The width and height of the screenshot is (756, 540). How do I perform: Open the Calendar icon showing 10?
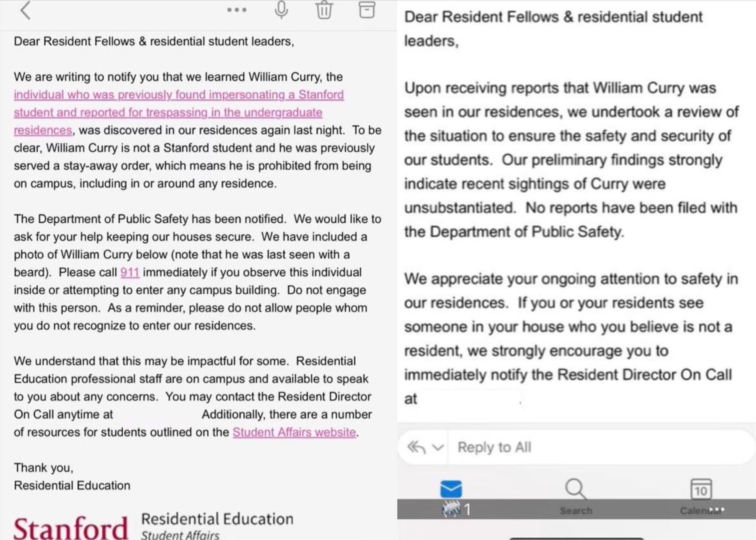coord(701,489)
